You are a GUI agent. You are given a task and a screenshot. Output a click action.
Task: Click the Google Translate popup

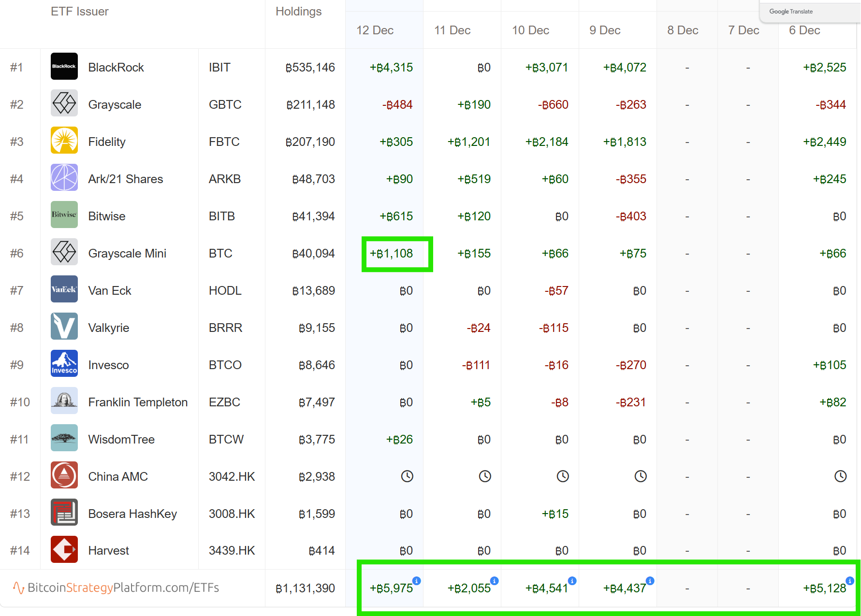point(810,12)
